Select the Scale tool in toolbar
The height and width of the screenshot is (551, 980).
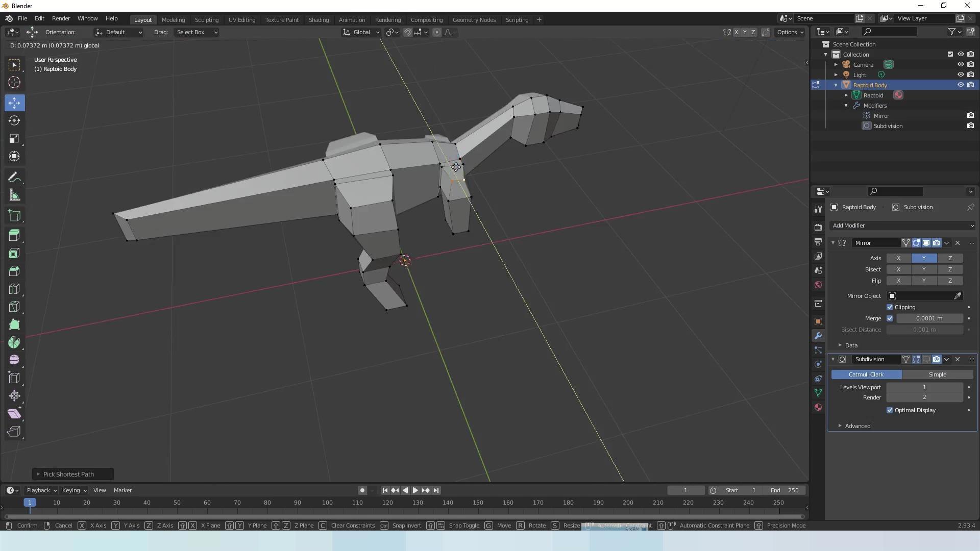(14, 139)
